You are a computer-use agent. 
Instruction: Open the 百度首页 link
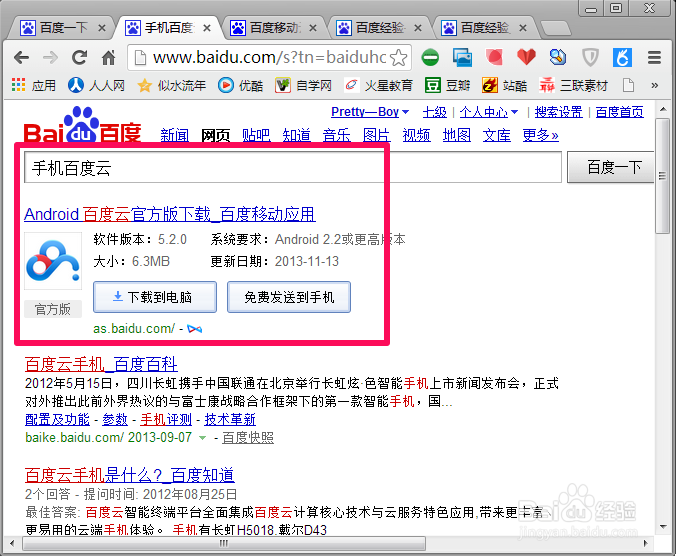(620, 112)
